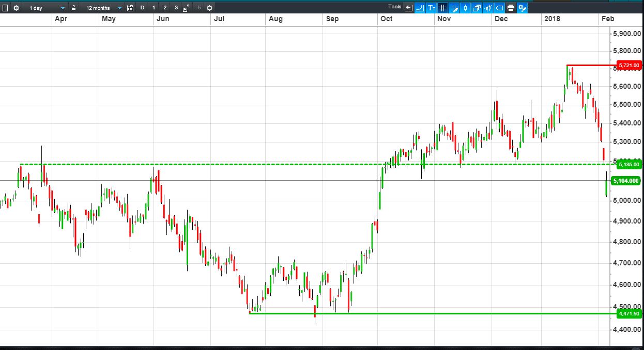Open the grid color picker tool
This screenshot has width=644, height=350.
tap(454, 8)
